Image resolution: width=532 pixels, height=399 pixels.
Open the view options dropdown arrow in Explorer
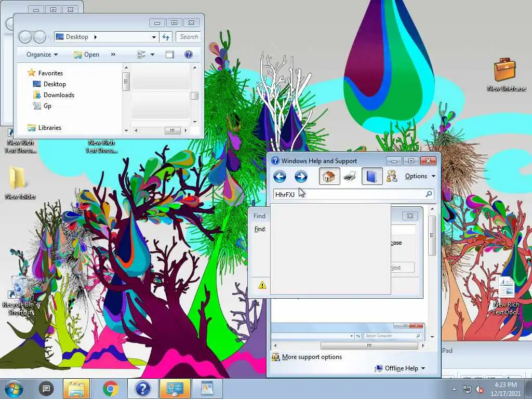click(x=152, y=55)
